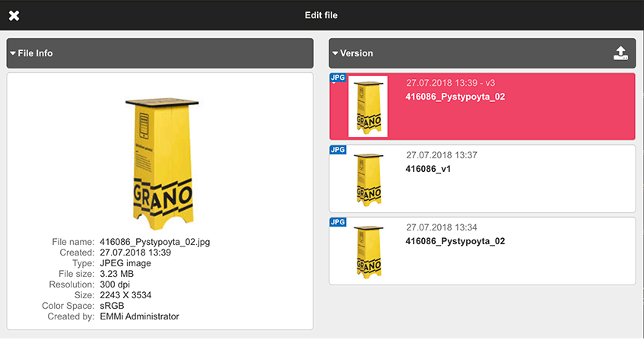Click the Created value 27.07.2018 13:39
644x340 pixels.
(x=135, y=253)
